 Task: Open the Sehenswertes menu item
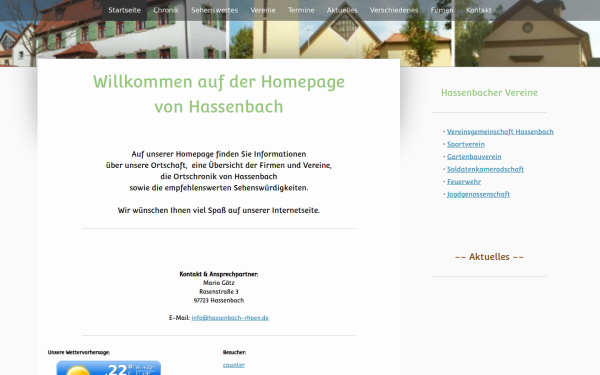pyautogui.click(x=215, y=10)
